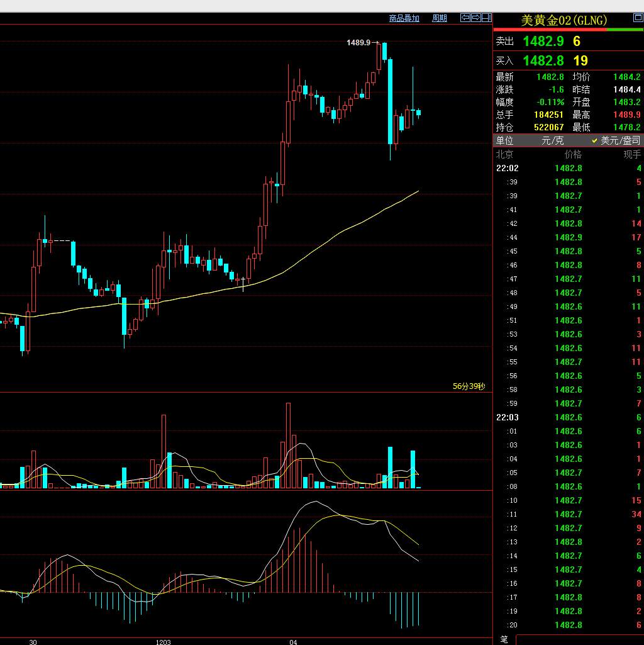The width and height of the screenshot is (644, 645).
Task: Toggle the side panel layout icon
Action: 487,17
